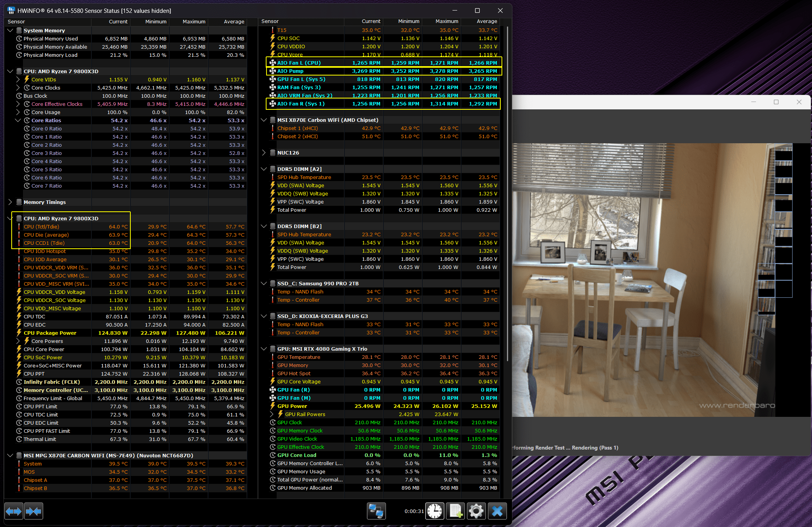Select the AIO Pump sensor row
The height and width of the screenshot is (527, 812).
[x=290, y=71]
